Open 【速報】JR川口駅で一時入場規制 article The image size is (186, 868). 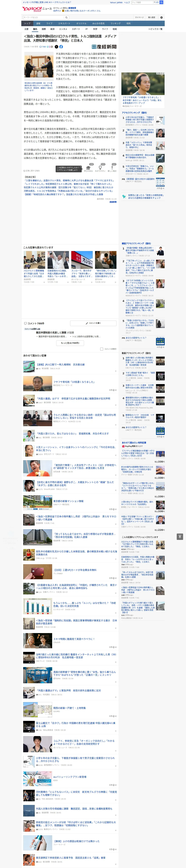60,365
